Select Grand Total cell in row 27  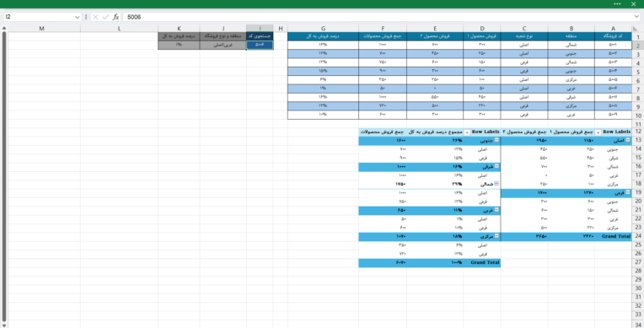(482, 262)
